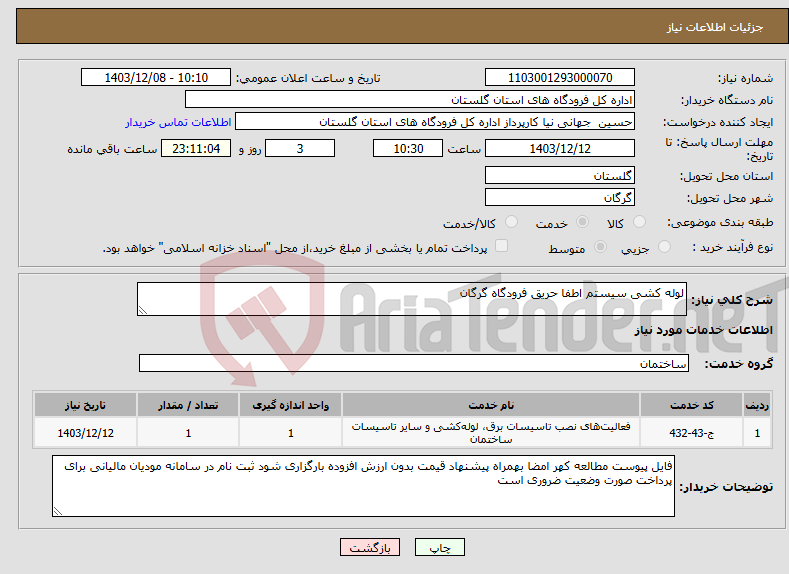Click the service name cell فعالیت‌های نصب تاسیسات برق
The image size is (789, 574).
(491, 433)
